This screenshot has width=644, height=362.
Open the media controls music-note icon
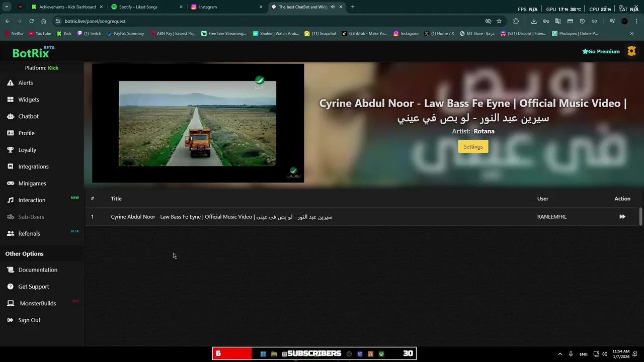click(x=612, y=21)
